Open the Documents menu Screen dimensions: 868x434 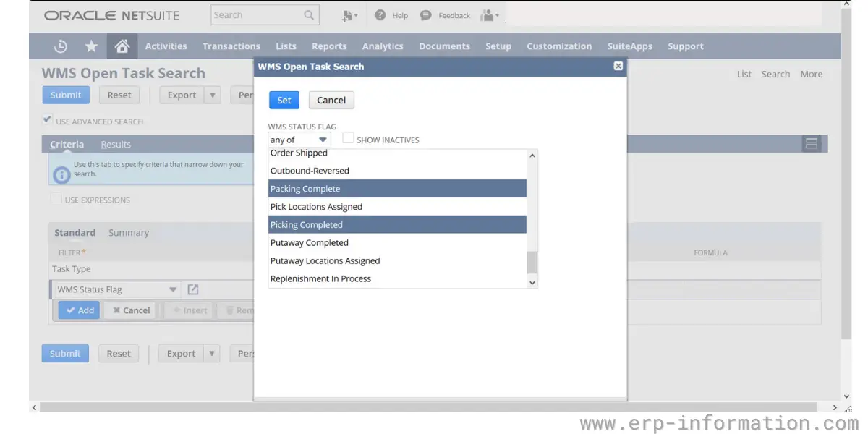444,46
